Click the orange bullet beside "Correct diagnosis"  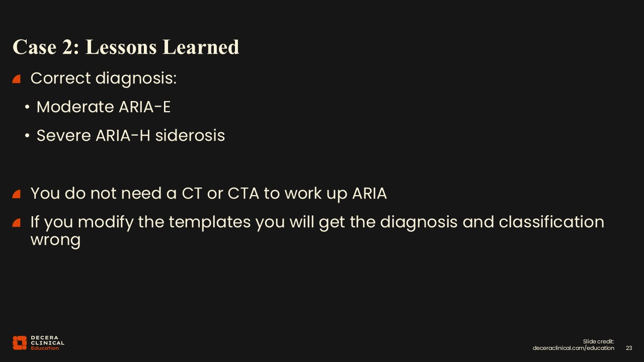(17, 79)
